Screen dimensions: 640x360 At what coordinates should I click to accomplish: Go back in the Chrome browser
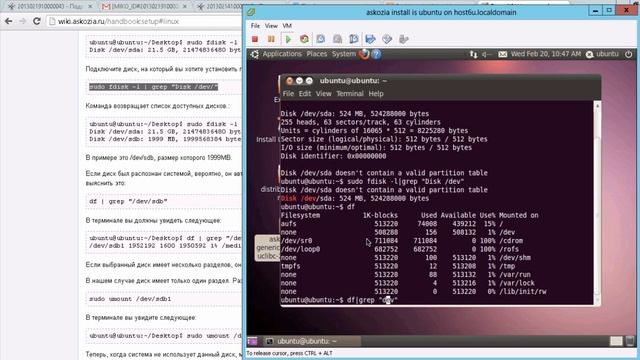pos(9,21)
